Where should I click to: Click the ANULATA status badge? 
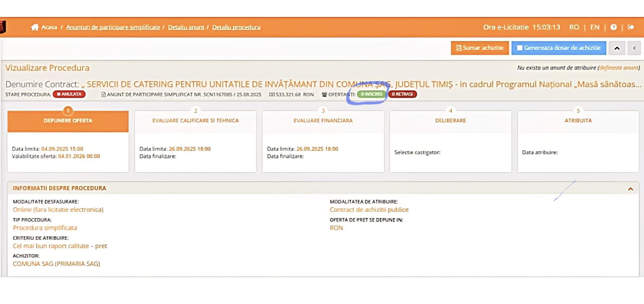click(x=69, y=94)
